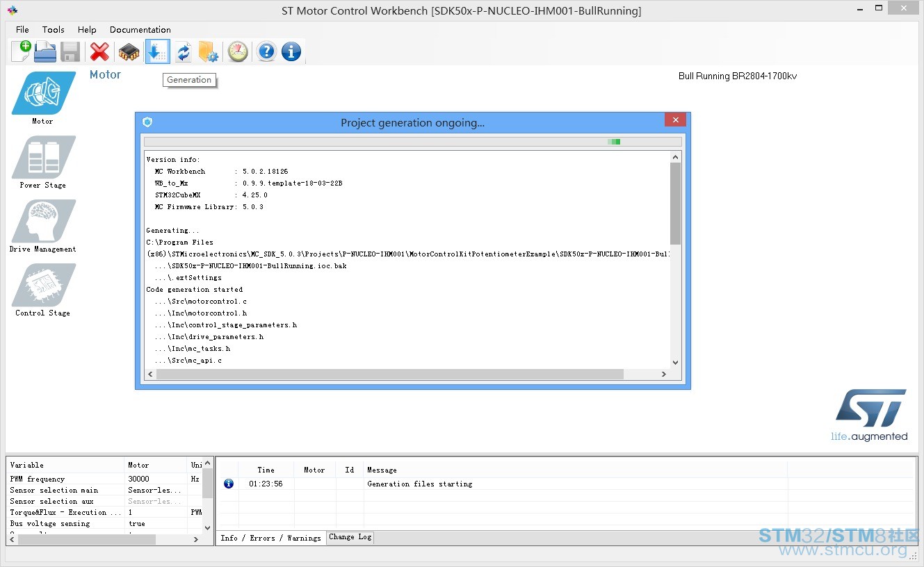Click the blue info toolbar icon
Viewport: 924px width, 567px height.
click(291, 51)
